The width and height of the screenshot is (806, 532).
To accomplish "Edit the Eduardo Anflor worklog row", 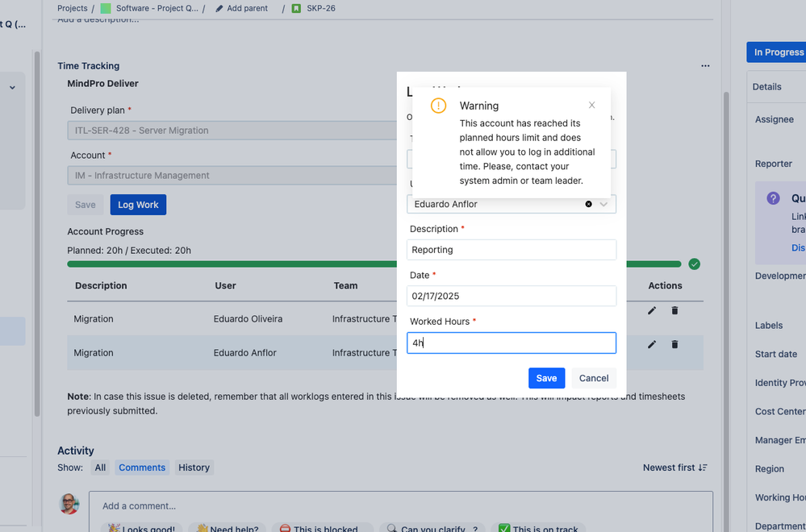I will tap(652, 344).
